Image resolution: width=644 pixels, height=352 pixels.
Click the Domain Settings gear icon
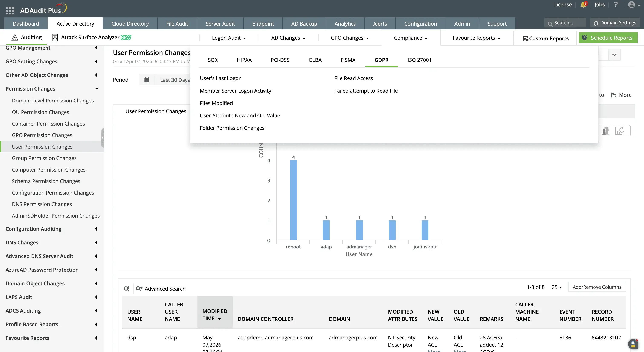click(x=596, y=23)
